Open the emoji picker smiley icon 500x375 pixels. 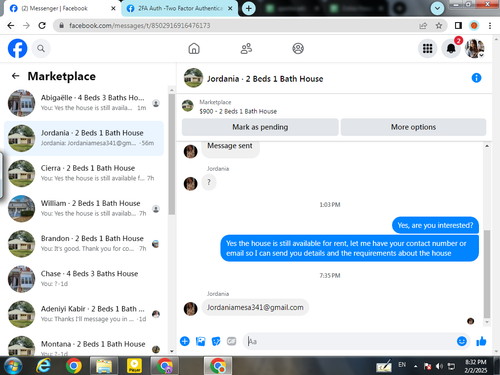462,341
